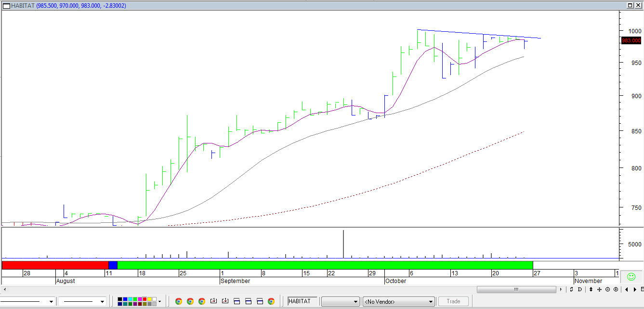Pick the cyan color swatch

131,299
